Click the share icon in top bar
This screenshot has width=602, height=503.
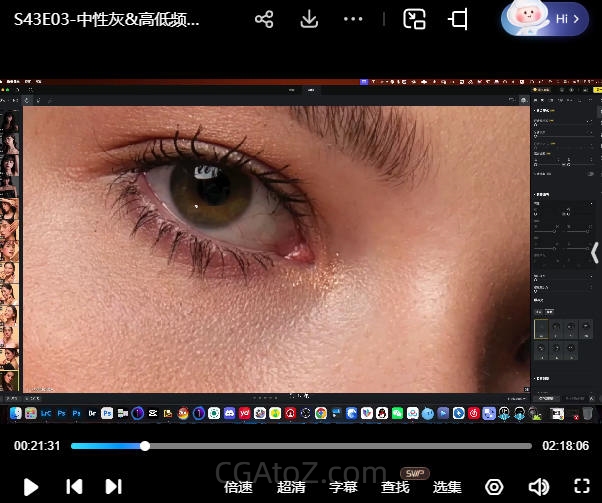pos(264,19)
